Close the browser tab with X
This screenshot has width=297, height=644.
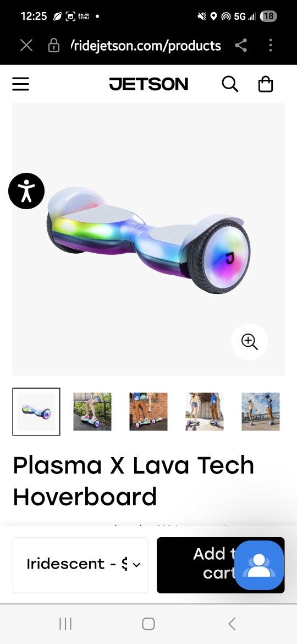point(26,45)
